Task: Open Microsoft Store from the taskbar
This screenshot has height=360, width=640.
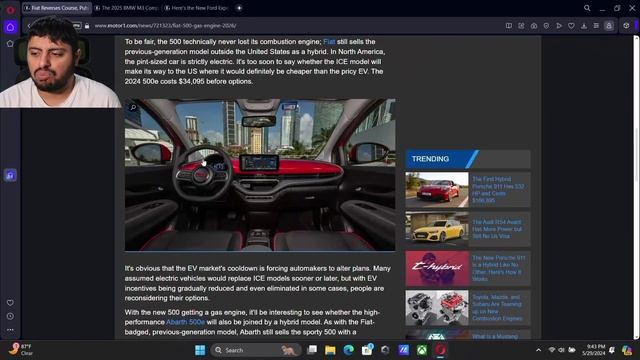Action: 367,350
